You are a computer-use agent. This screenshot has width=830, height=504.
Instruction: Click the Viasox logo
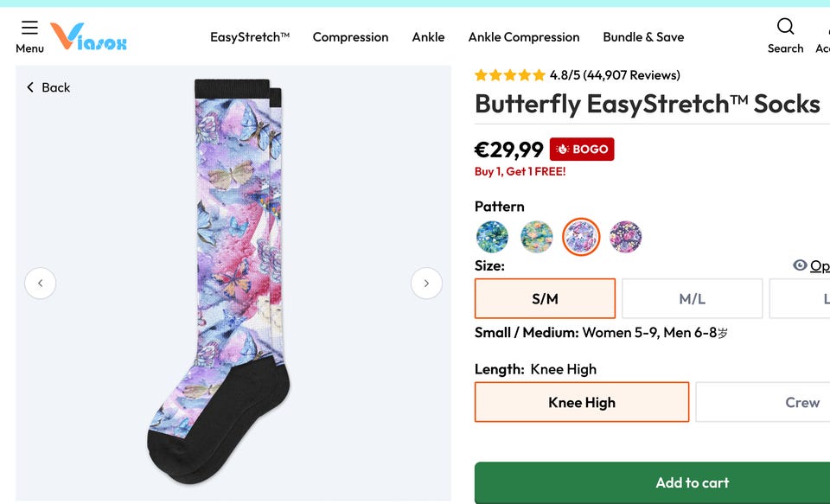(x=89, y=36)
